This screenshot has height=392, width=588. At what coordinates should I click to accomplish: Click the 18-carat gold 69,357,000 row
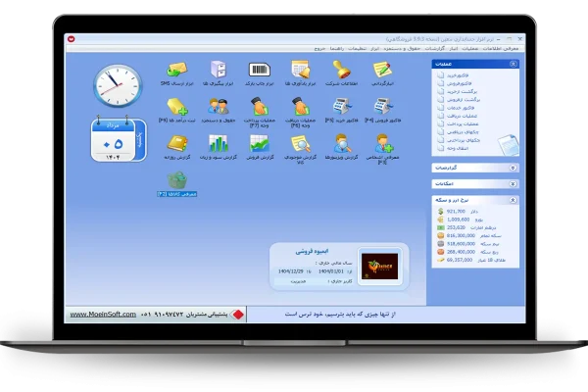471,260
